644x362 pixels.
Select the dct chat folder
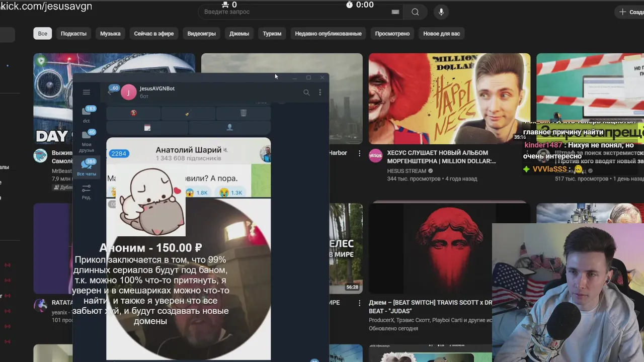point(87,115)
